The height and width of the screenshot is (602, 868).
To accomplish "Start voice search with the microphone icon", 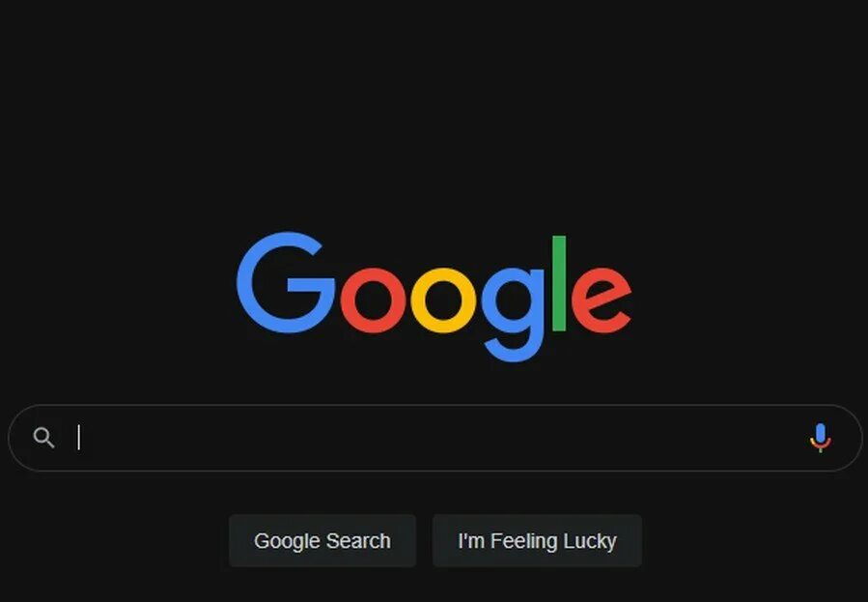I will pyautogui.click(x=821, y=438).
